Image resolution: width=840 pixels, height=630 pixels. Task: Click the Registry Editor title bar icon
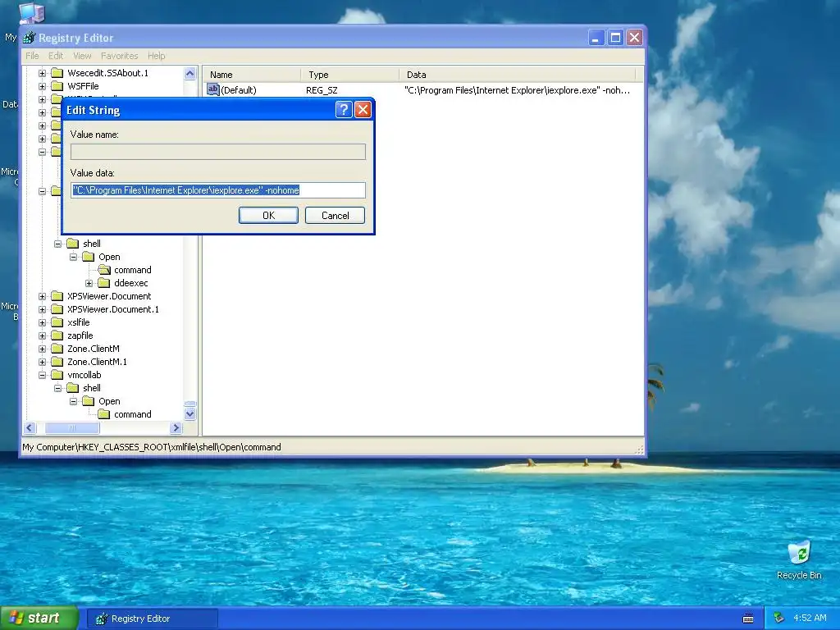point(30,38)
